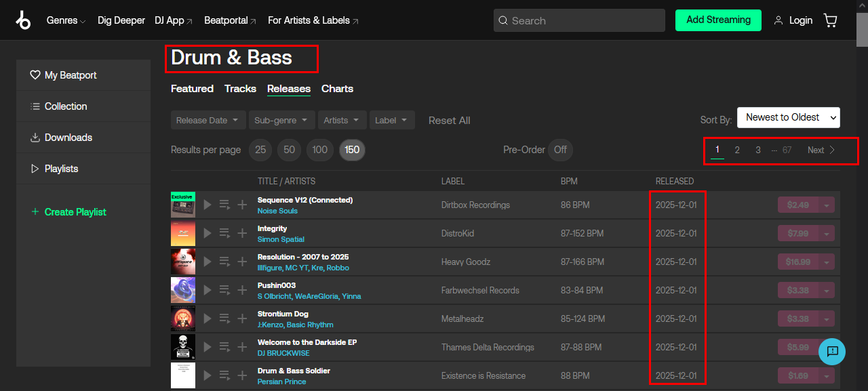
Task: Add Pushin003 to queue
Action: (225, 290)
